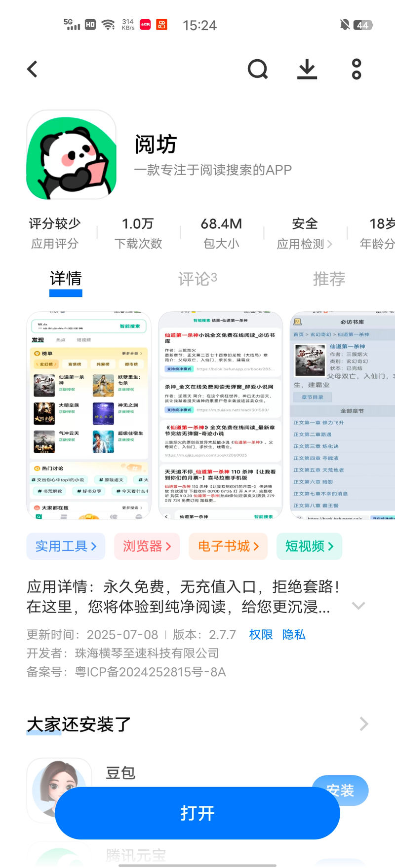The height and width of the screenshot is (868, 395).
Task: Open the first screenshot showing 榜单
Action: click(x=89, y=415)
